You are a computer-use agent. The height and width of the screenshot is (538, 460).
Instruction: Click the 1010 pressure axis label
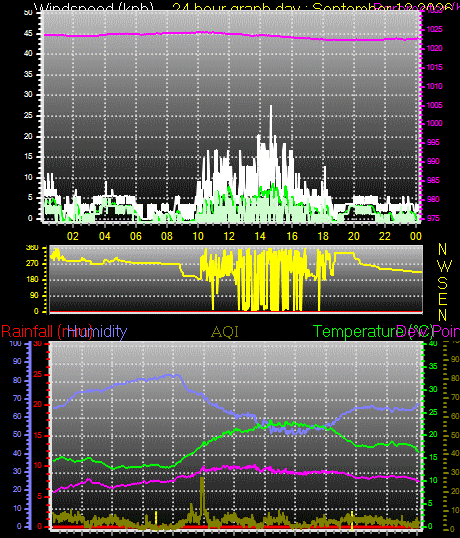coord(434,86)
